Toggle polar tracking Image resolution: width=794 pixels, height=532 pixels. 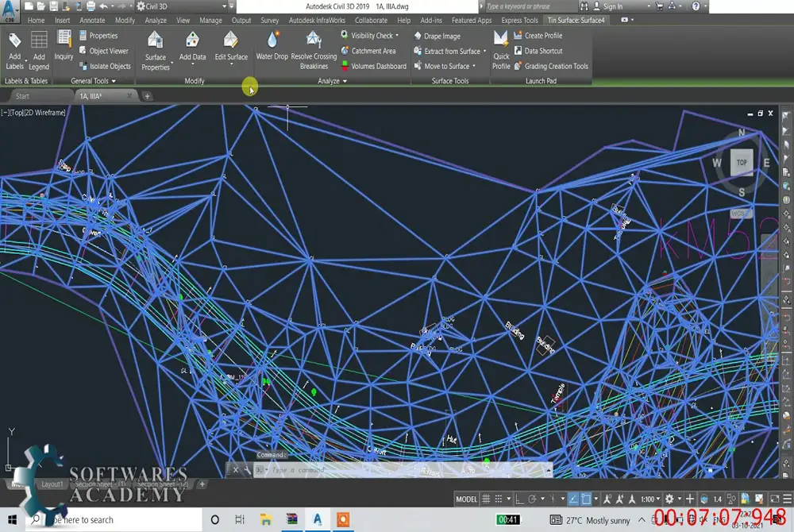point(532,499)
